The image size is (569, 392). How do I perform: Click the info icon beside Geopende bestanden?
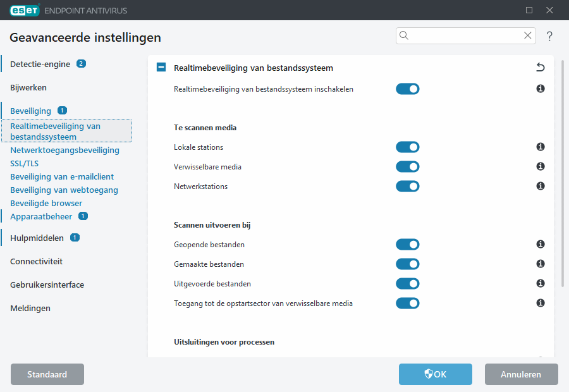540,244
